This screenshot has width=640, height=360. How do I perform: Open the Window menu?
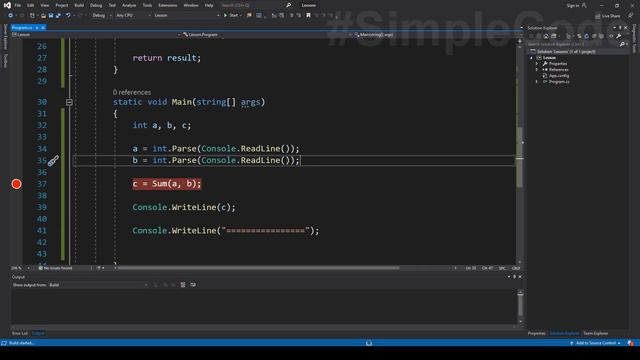tap(191, 5)
